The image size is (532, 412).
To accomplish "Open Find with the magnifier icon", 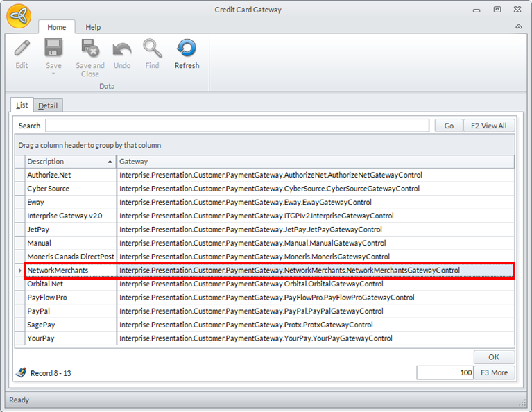I will [152, 49].
